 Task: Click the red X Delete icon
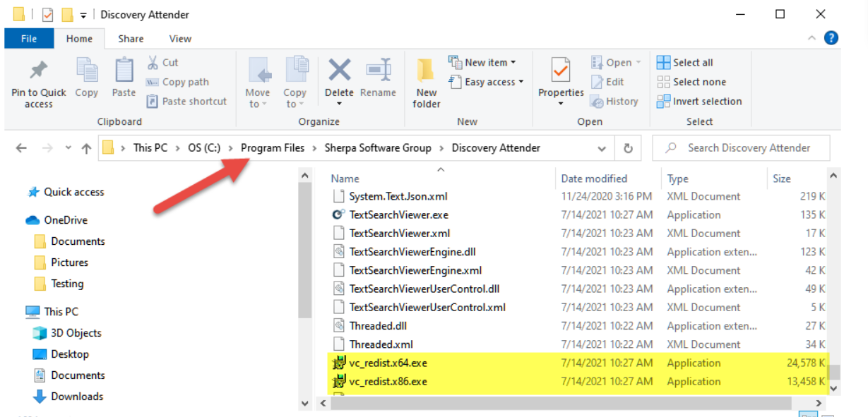click(339, 71)
